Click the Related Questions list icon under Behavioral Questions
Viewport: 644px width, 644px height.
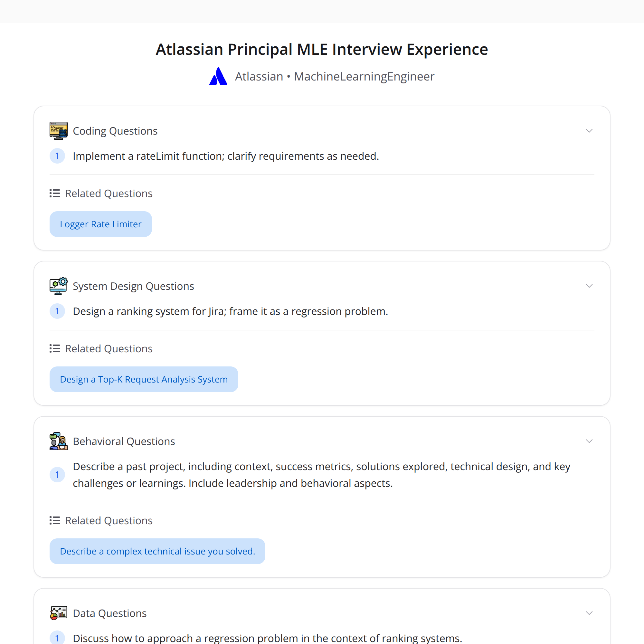point(54,520)
